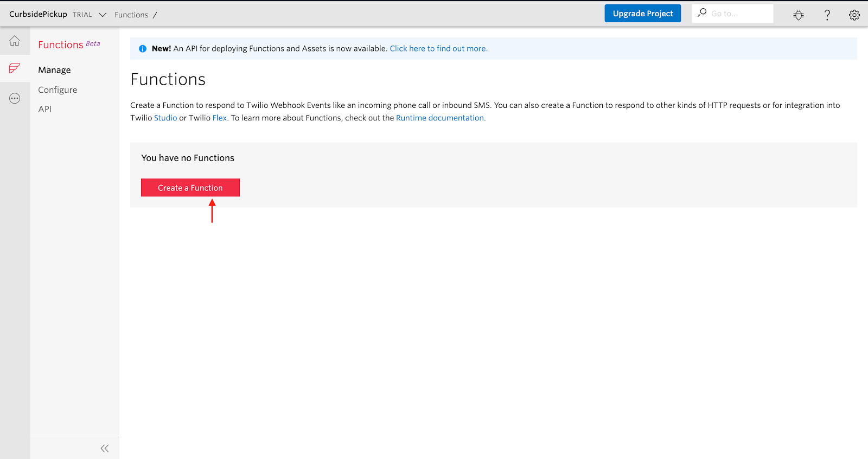Open the debugger bug icon

point(799,15)
